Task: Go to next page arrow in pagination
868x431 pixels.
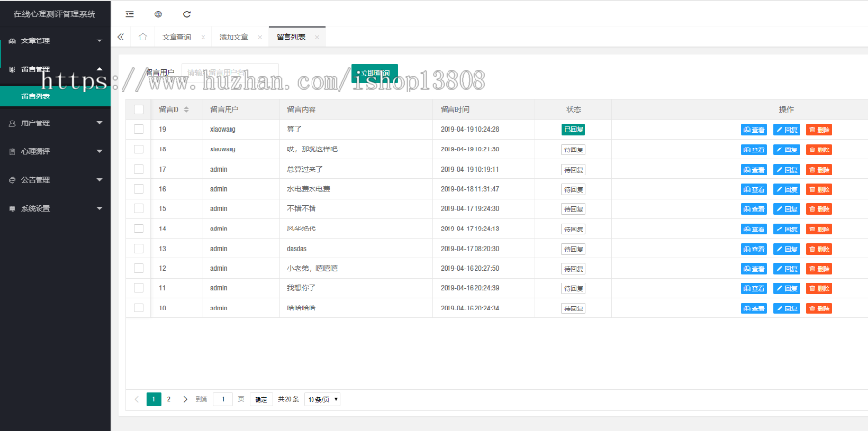Action: tap(185, 399)
